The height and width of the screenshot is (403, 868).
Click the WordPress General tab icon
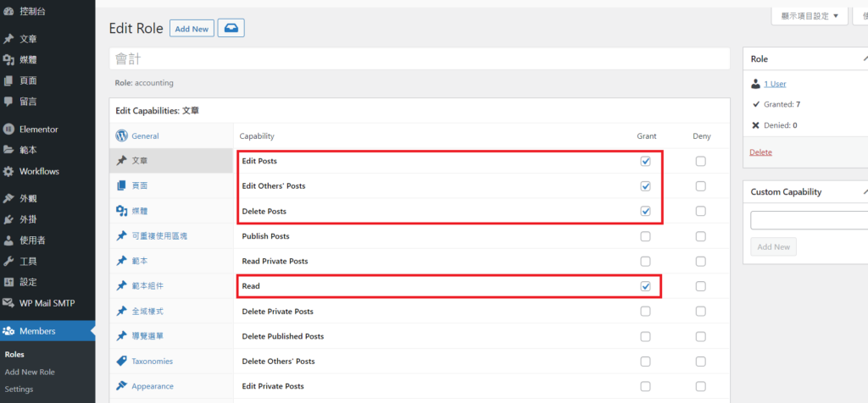[121, 135]
